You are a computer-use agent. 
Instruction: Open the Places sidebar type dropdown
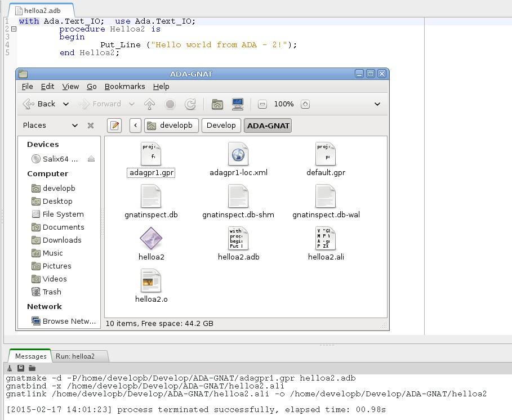click(75, 126)
